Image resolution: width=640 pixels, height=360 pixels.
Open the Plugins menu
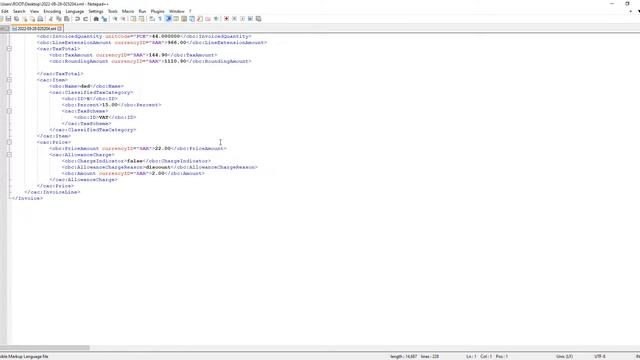pyautogui.click(x=158, y=11)
